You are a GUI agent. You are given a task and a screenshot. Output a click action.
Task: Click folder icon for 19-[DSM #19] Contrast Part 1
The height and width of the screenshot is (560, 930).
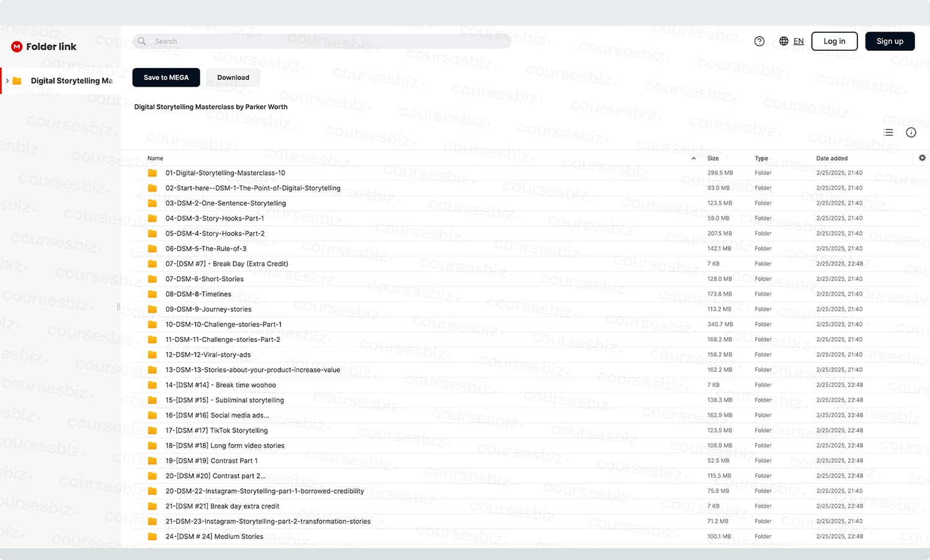[x=152, y=461]
